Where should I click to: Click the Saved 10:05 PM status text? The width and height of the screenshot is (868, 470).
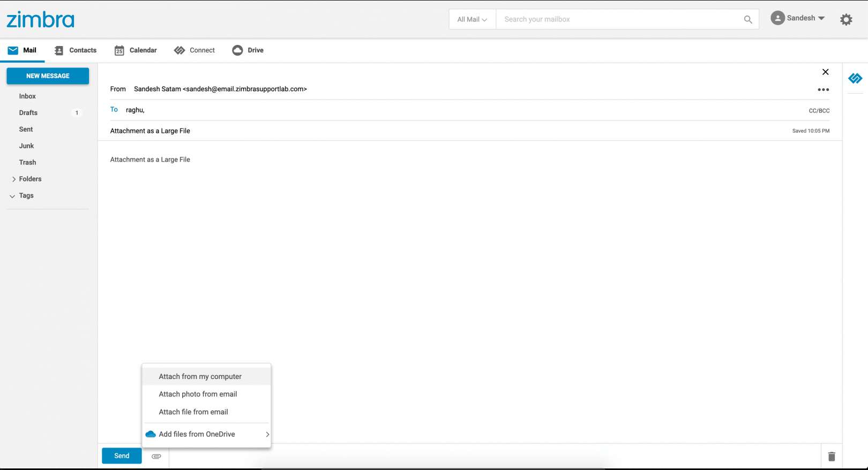[x=811, y=131]
